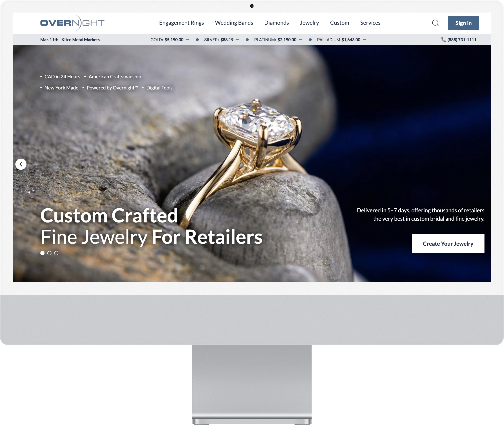The width and height of the screenshot is (504, 425).
Task: Select the first carousel dot
Action: click(x=42, y=253)
